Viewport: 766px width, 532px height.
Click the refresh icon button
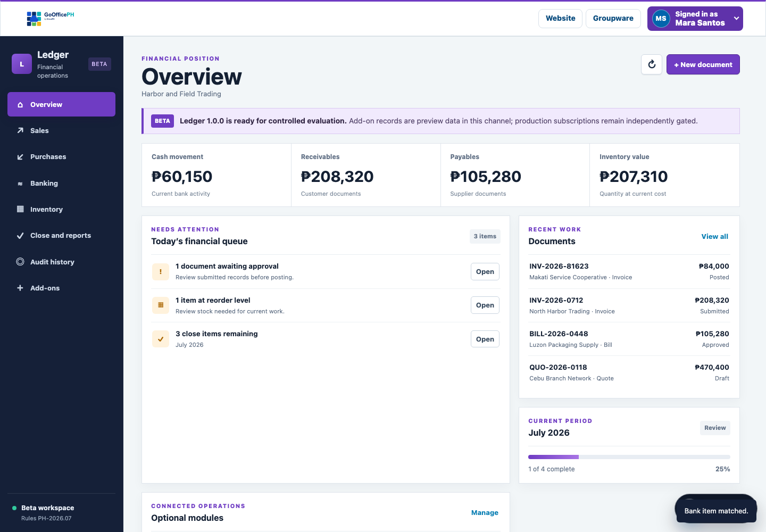(652, 64)
